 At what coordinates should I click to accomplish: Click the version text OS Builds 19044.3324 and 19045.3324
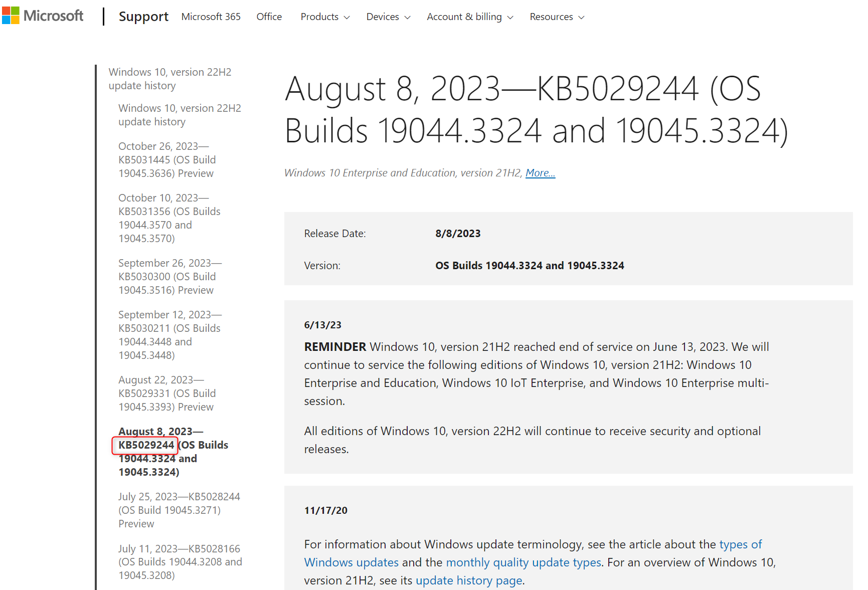click(x=530, y=266)
